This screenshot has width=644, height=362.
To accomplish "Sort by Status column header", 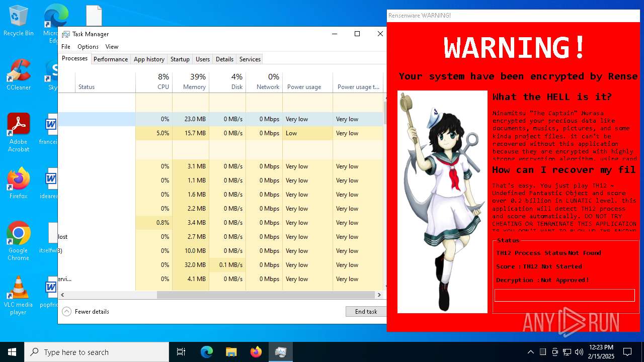I will (105, 82).
